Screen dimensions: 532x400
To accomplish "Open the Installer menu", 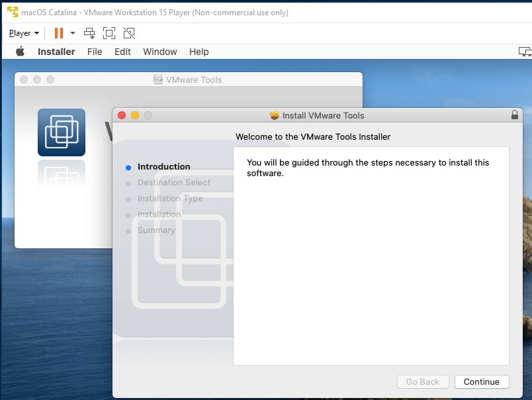I will 56,52.
